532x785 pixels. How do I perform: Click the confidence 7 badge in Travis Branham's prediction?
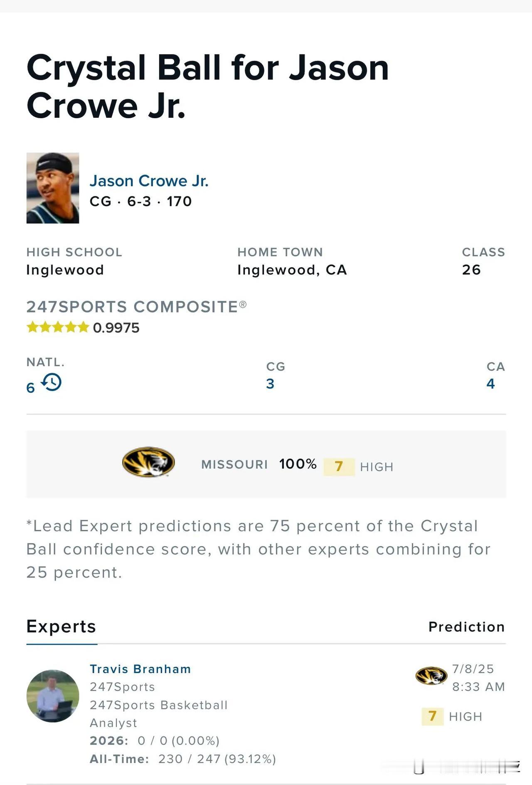(x=432, y=716)
